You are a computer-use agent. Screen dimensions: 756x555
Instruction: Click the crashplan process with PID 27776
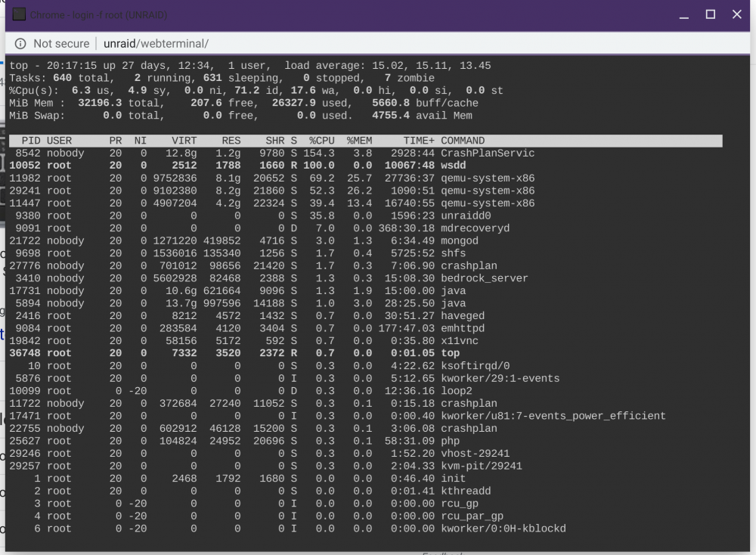pos(469,266)
